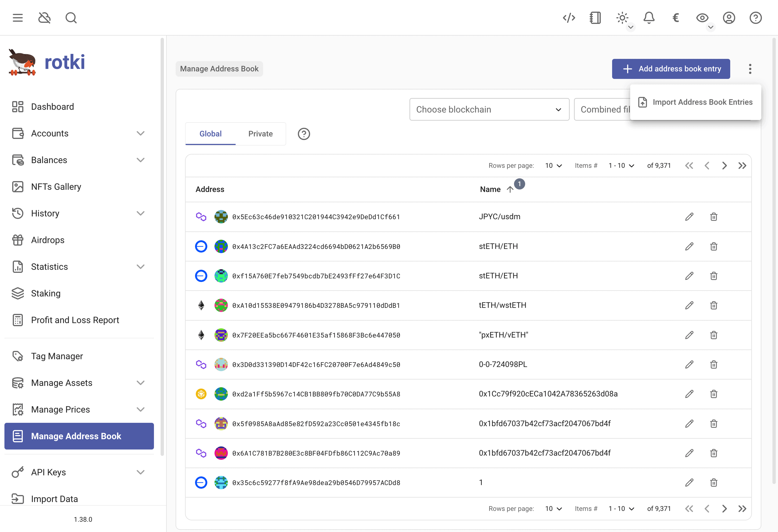778x532 pixels.
Task: Click the Ethereum icon on tETH/wstETH row
Action: pyautogui.click(x=201, y=305)
